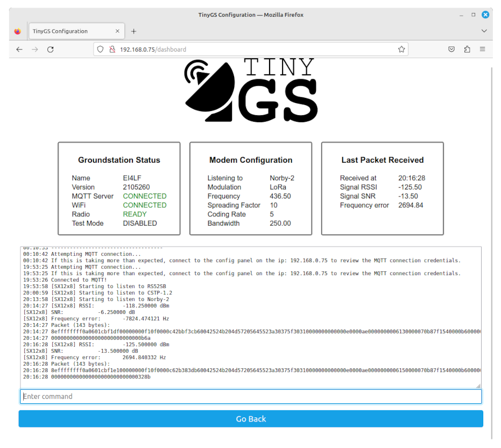The image size is (501, 448).
Task: Click the Last Packet Received heading
Action: [x=383, y=160]
